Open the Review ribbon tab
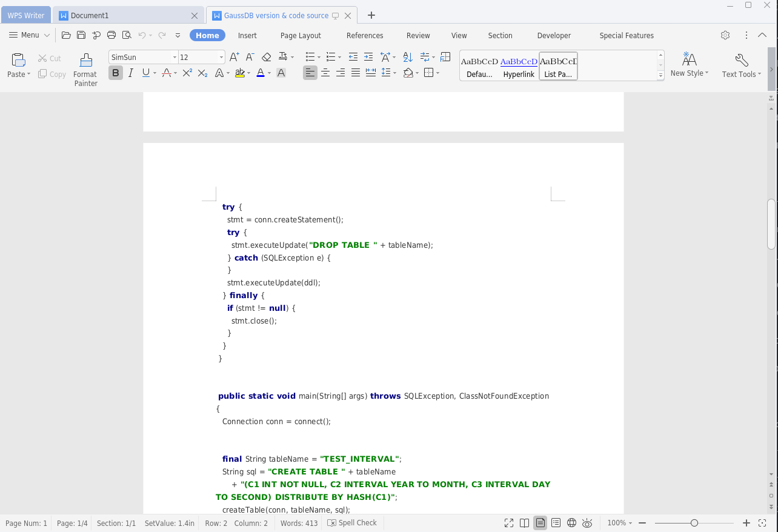778x532 pixels. [418, 35]
